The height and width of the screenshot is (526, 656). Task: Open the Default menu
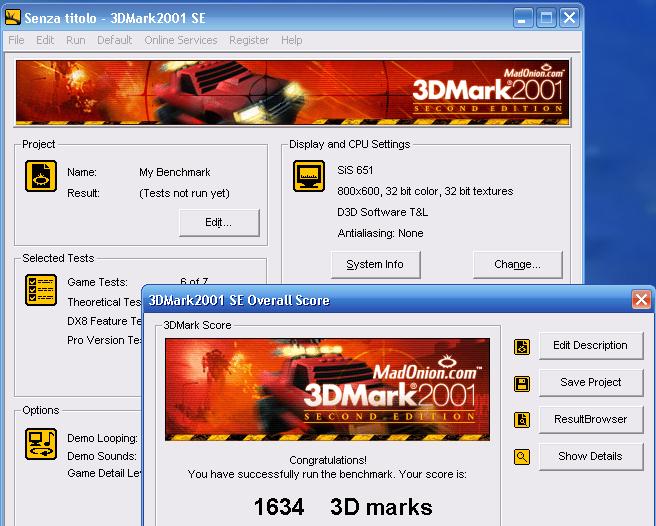(x=114, y=40)
